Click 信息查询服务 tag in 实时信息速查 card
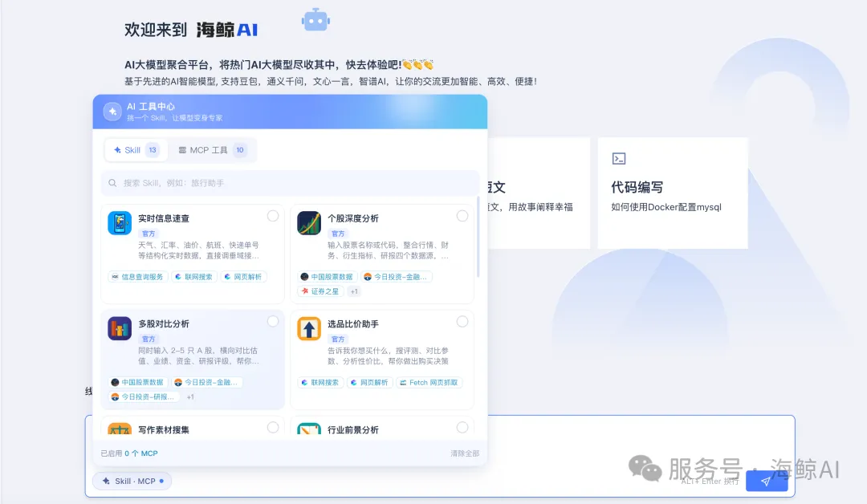 [138, 277]
